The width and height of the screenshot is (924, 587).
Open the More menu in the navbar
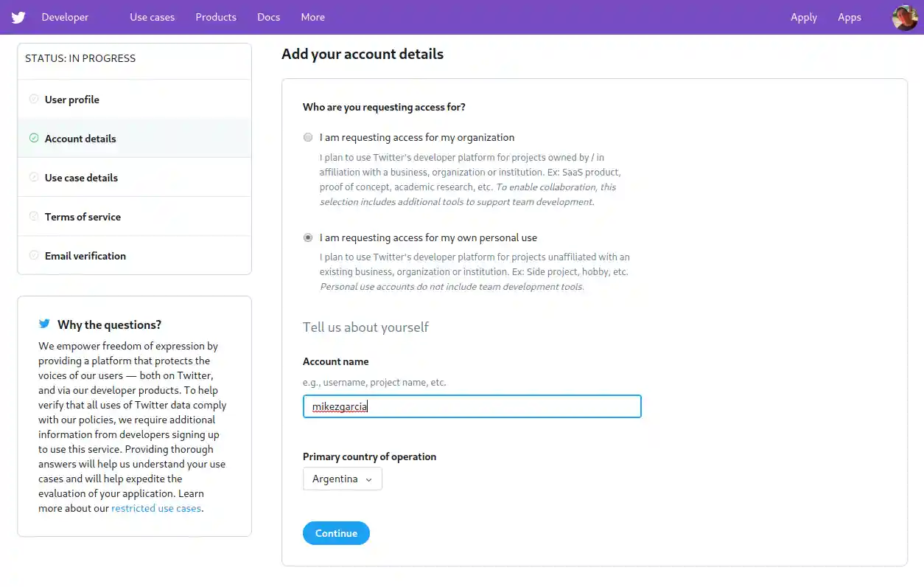pos(312,17)
